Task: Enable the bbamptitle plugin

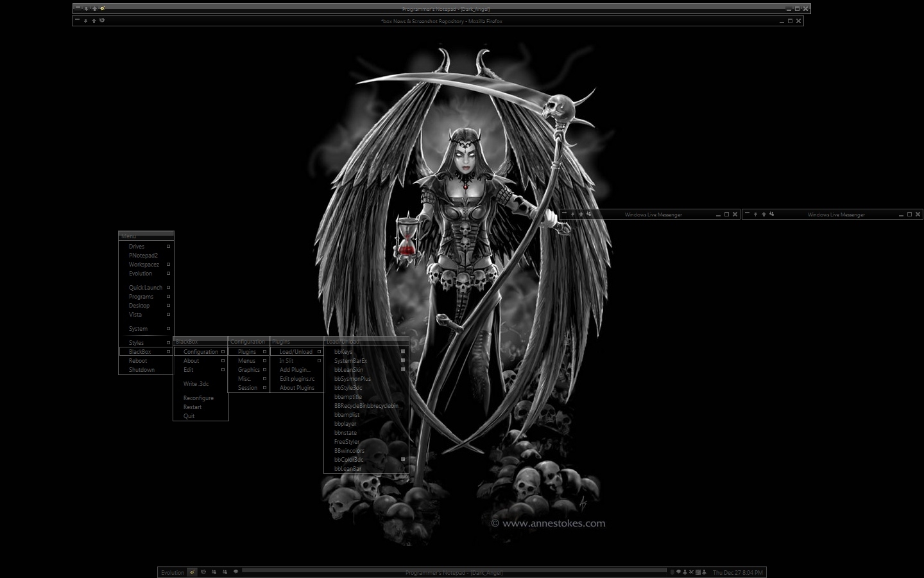Action: (x=366, y=397)
